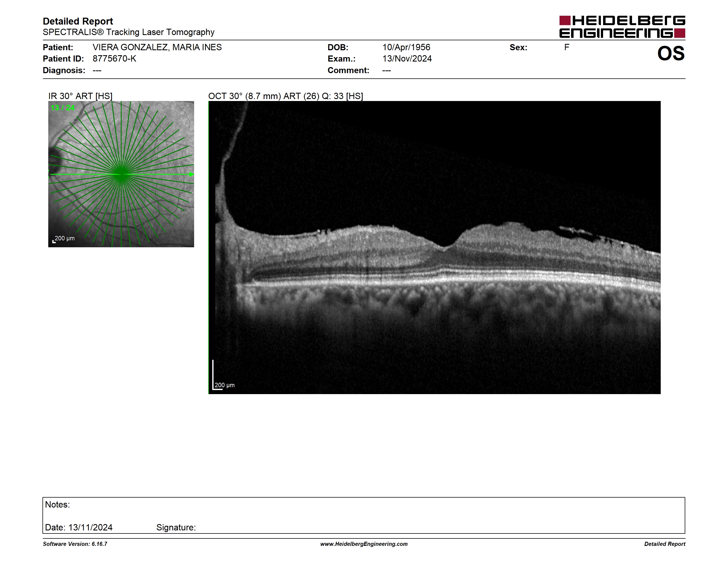
Task: Click the 'Diagnosis:' label
Action: pos(64,70)
